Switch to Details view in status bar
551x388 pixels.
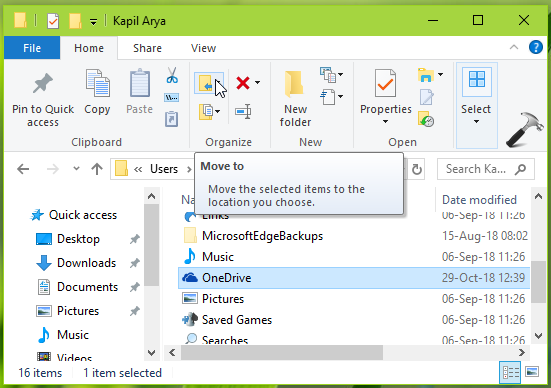pyautogui.click(x=510, y=373)
